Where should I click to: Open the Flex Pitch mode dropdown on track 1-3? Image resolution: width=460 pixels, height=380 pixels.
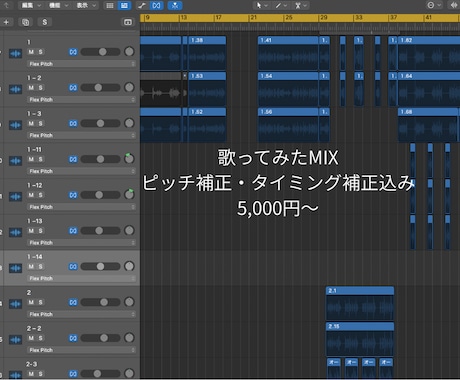(x=81, y=135)
